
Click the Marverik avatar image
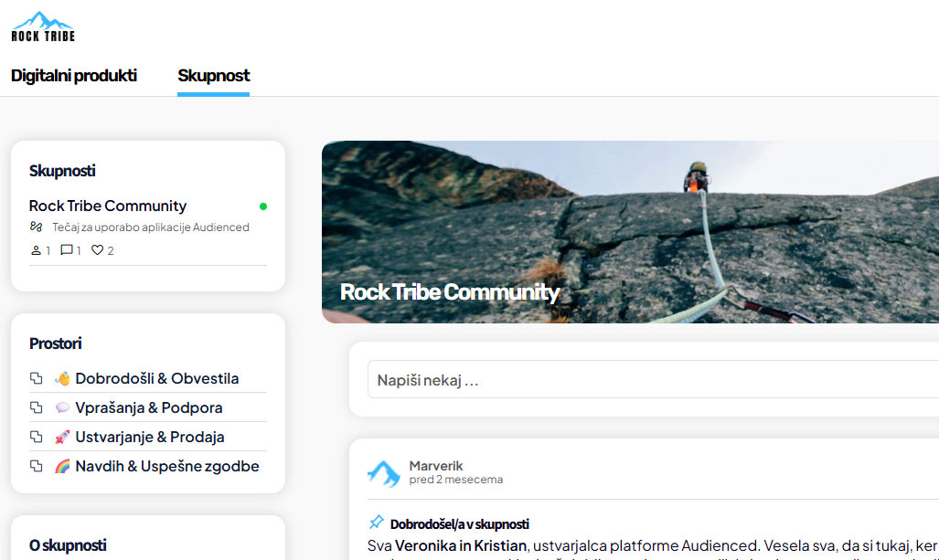[384, 473]
